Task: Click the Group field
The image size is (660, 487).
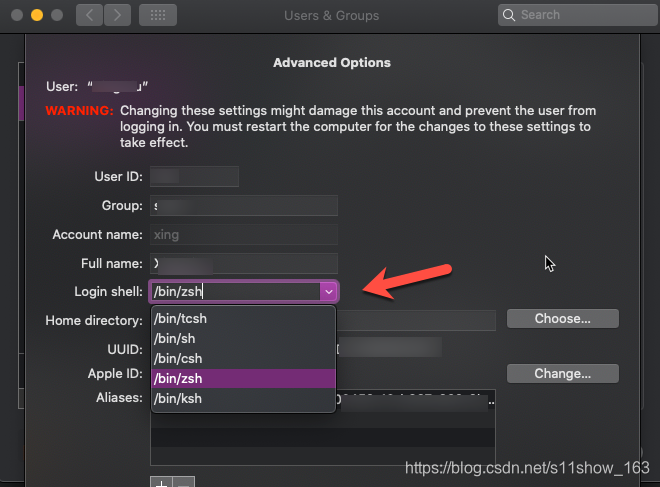Action: 244,205
